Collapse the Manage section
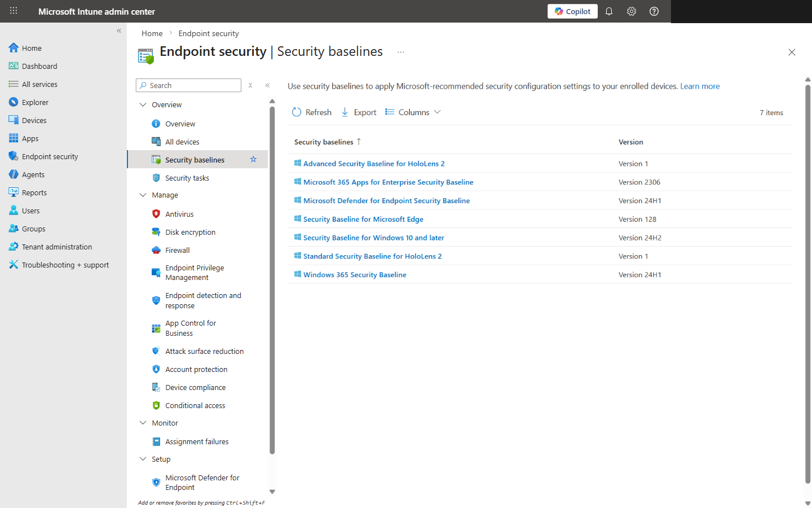 143,195
